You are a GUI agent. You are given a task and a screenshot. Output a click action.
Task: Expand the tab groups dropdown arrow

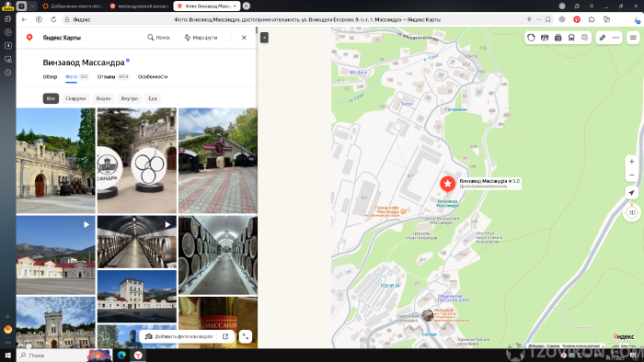(32, 6)
